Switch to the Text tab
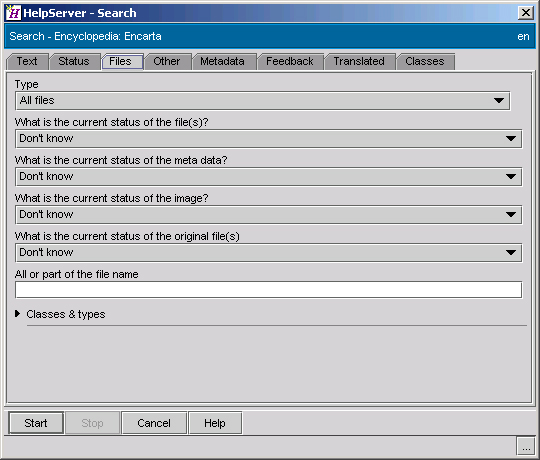The image size is (540, 460). tap(27, 62)
